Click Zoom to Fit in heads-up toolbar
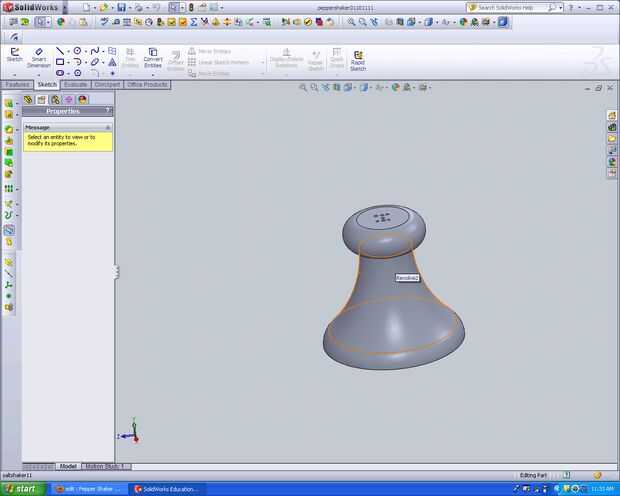The height and width of the screenshot is (496, 620). pos(303,87)
